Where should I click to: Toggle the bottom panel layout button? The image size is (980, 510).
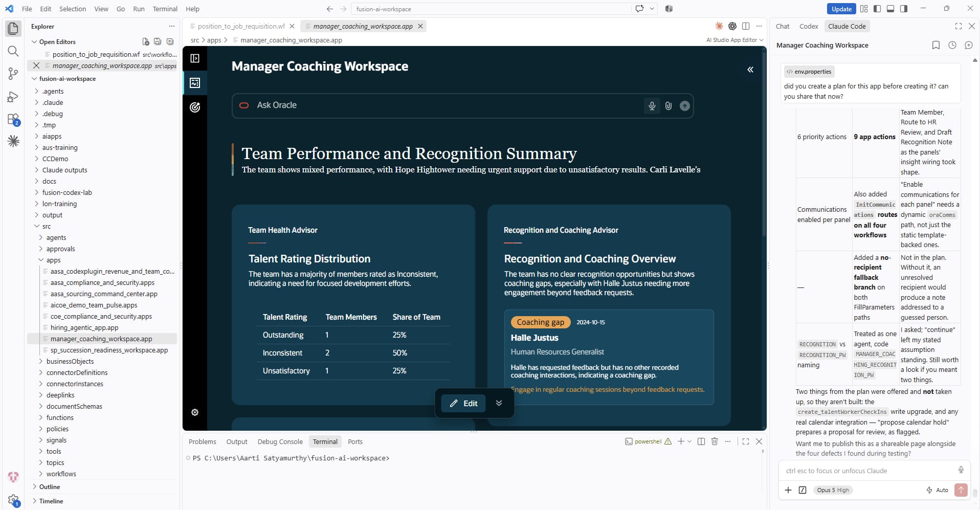890,9
